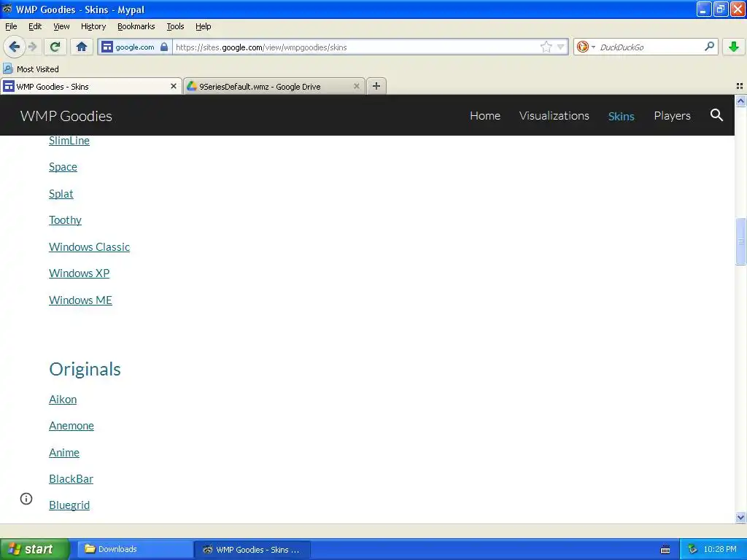This screenshot has height=560, width=747.
Task: Click the vertical scrollbar thumb
Action: click(x=740, y=241)
